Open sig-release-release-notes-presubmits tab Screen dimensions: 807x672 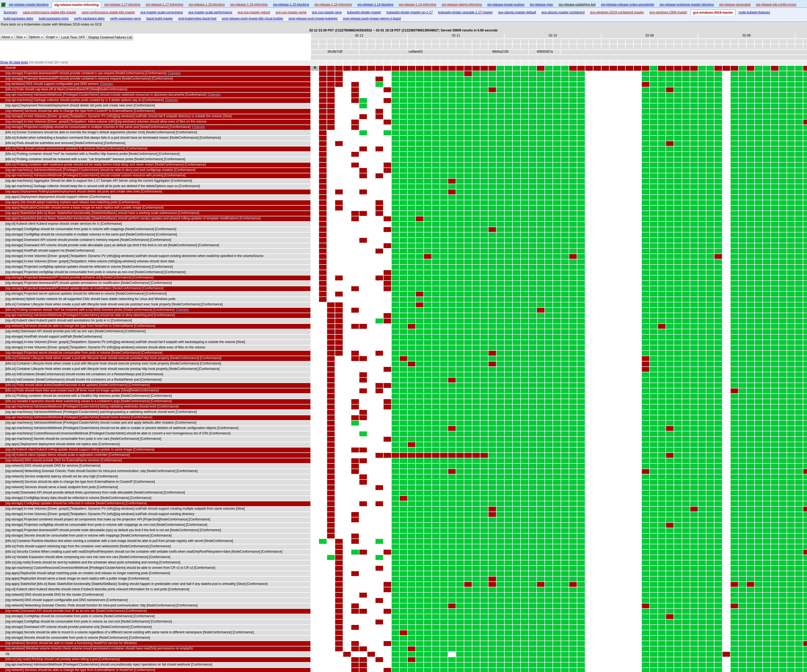coord(628,5)
